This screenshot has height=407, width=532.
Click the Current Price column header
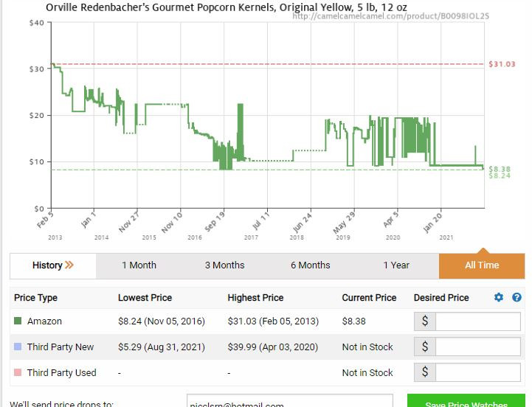click(369, 297)
